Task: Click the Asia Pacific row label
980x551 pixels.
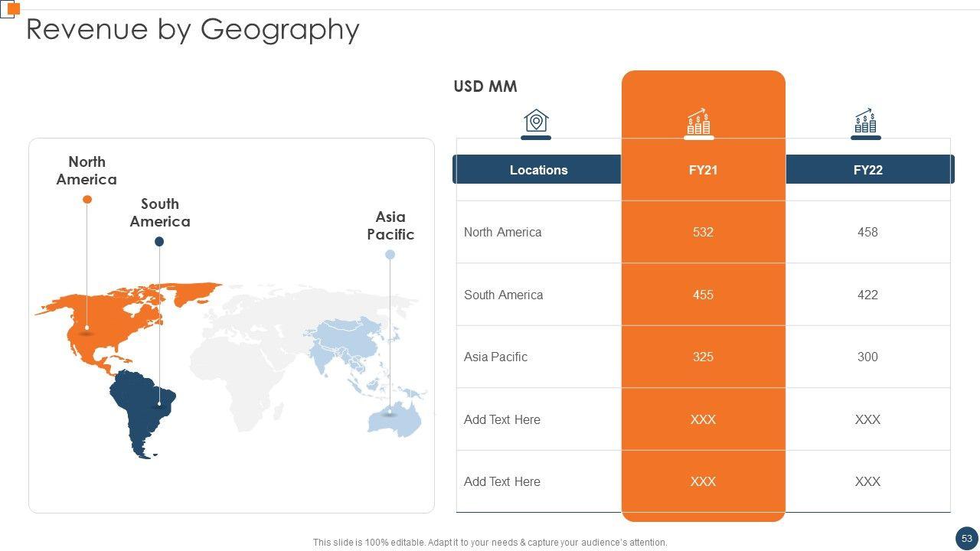Action: point(495,357)
